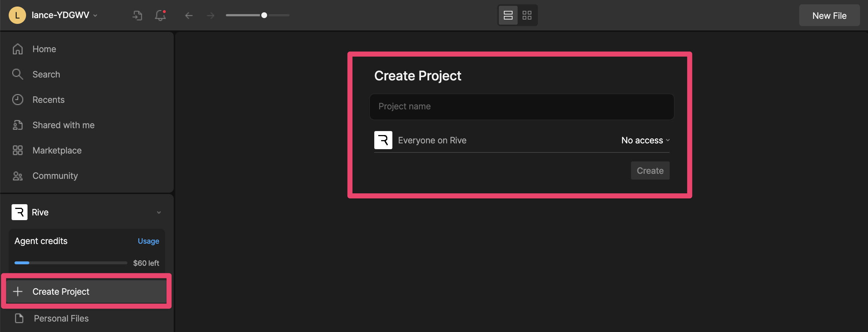The width and height of the screenshot is (868, 332).
Task: Click the Rive workspace logo in the sidebar
Action: coord(20,212)
